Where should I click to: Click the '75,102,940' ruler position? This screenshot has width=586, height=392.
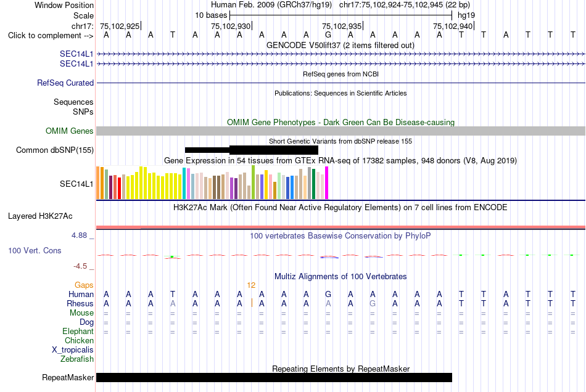[x=453, y=26]
